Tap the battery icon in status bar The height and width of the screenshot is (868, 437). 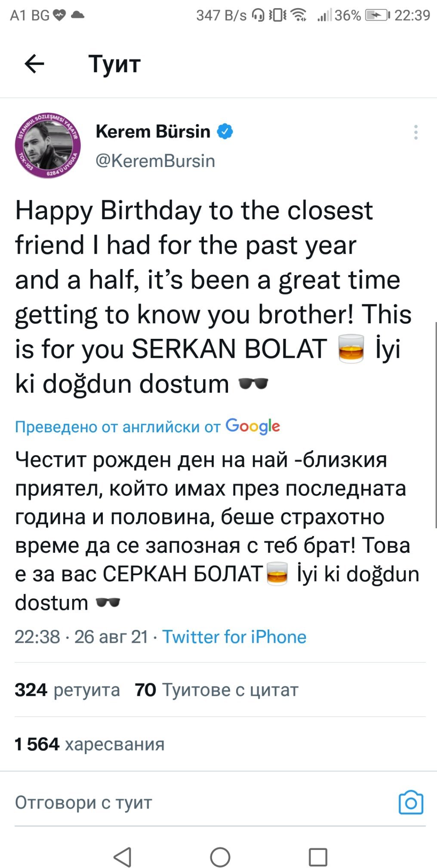click(377, 15)
